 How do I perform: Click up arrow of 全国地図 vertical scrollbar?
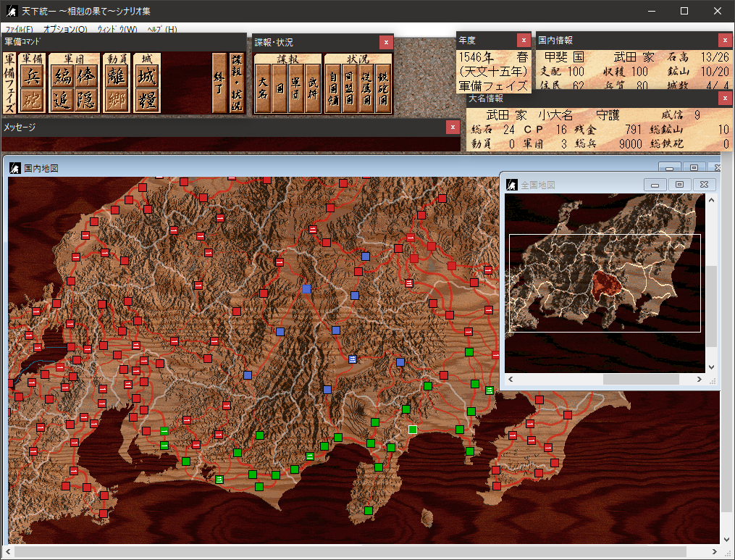pyautogui.click(x=711, y=200)
